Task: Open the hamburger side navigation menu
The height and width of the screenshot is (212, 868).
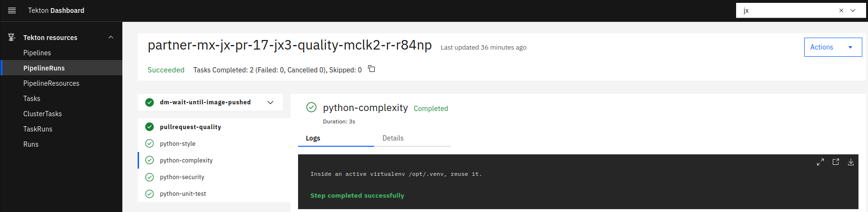Action: (x=12, y=10)
